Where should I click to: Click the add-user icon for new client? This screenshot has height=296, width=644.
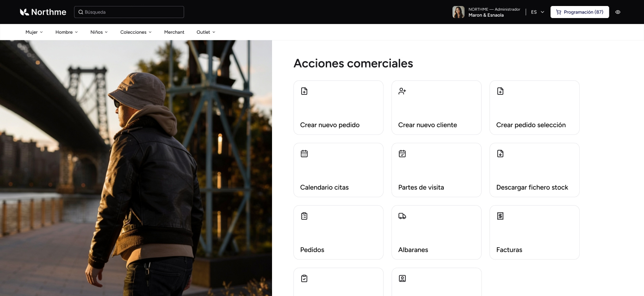(x=402, y=91)
